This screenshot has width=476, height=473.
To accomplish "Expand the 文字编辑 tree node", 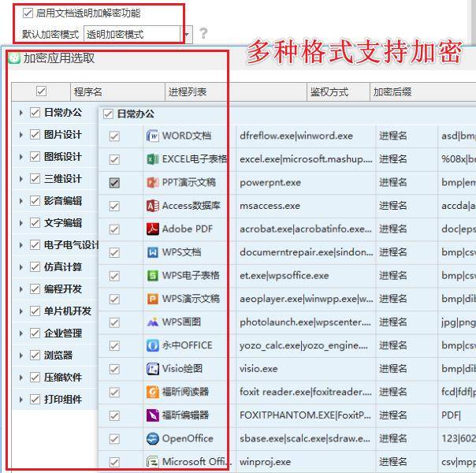I will pyautogui.click(x=21, y=223).
